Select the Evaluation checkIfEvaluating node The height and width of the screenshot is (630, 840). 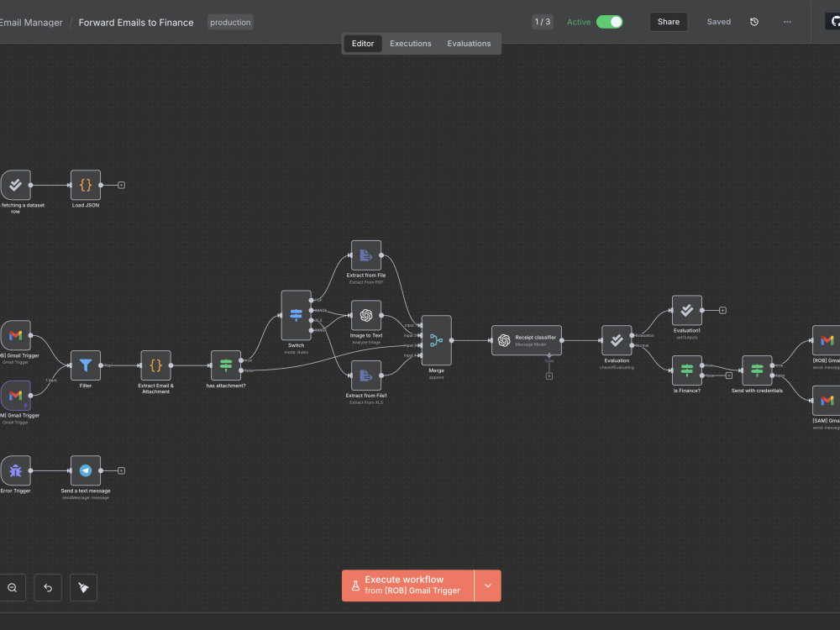pyautogui.click(x=617, y=340)
